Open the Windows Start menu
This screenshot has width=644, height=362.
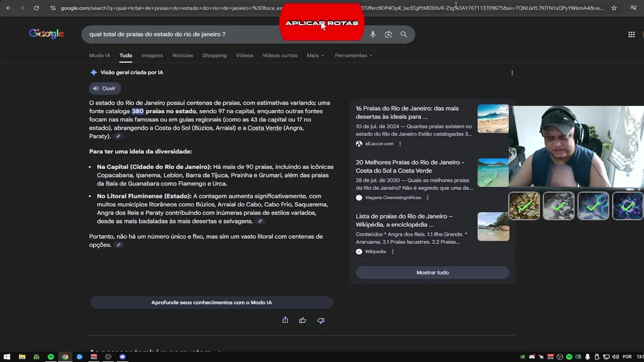coord(7,357)
